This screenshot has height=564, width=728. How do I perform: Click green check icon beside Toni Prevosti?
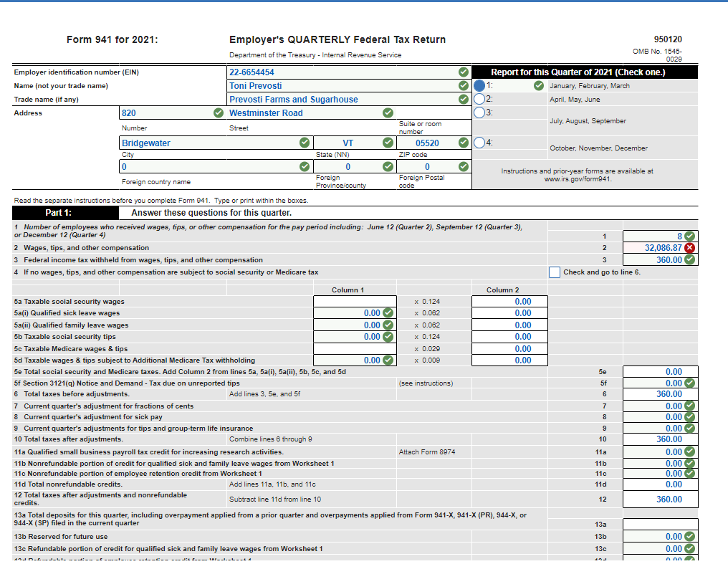pyautogui.click(x=464, y=85)
